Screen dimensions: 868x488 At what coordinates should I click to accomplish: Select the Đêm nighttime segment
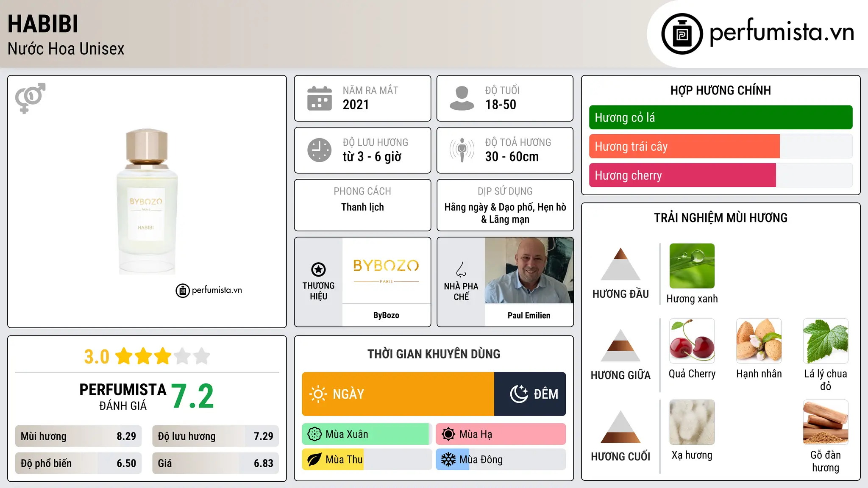(x=530, y=394)
